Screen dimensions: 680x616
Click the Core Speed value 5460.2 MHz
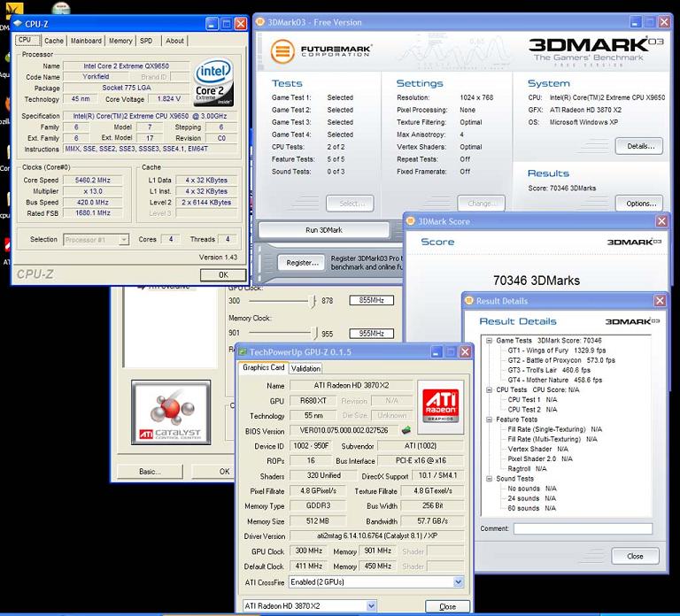[92, 180]
